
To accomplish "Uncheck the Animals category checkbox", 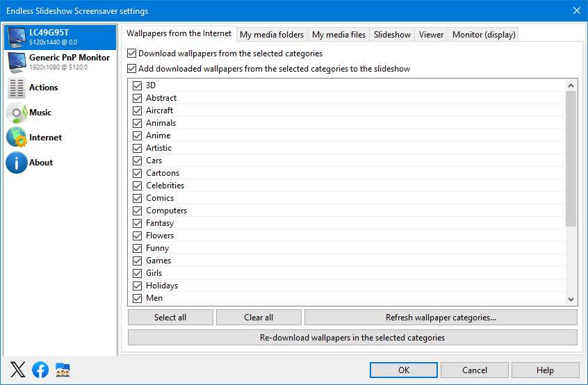I will coord(137,123).
